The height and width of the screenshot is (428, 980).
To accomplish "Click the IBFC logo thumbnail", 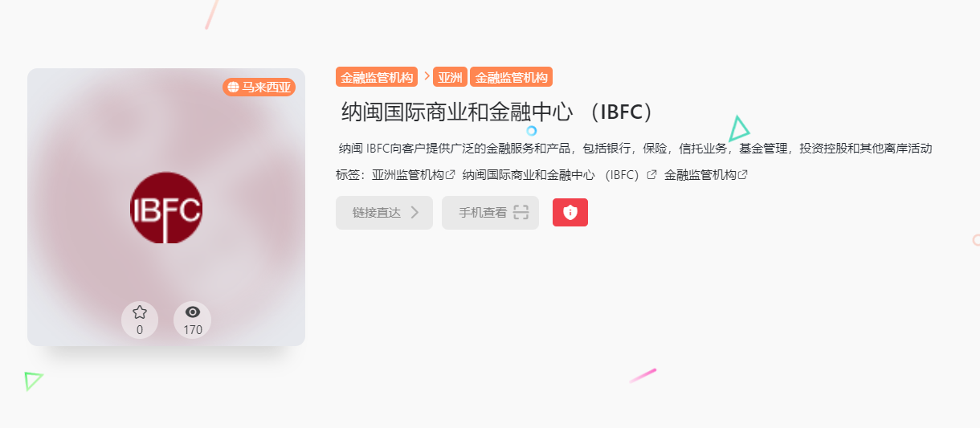I will pos(166,208).
